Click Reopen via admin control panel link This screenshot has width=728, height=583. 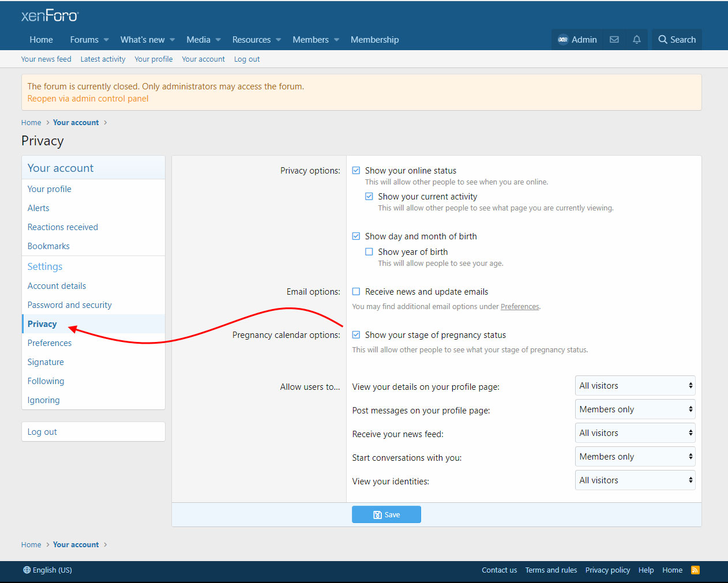88,99
